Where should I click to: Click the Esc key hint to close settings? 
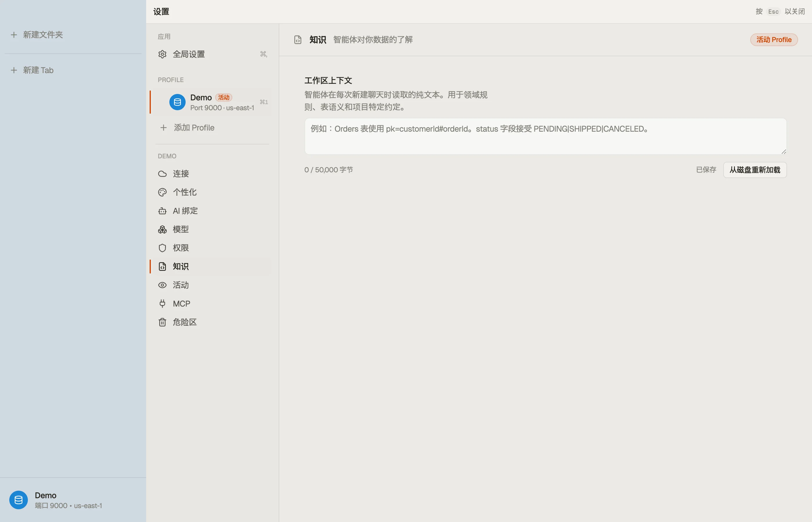773,12
